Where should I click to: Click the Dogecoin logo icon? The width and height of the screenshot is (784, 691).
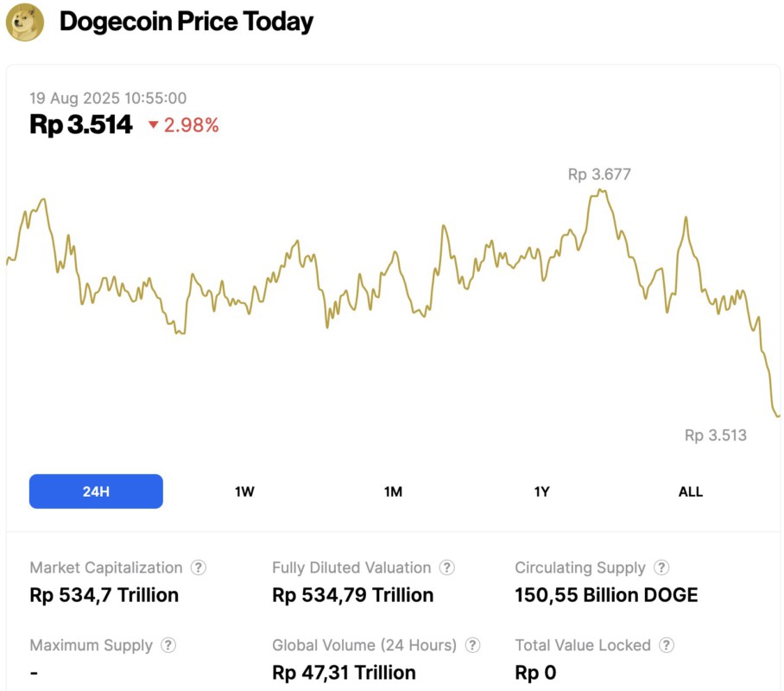click(27, 22)
